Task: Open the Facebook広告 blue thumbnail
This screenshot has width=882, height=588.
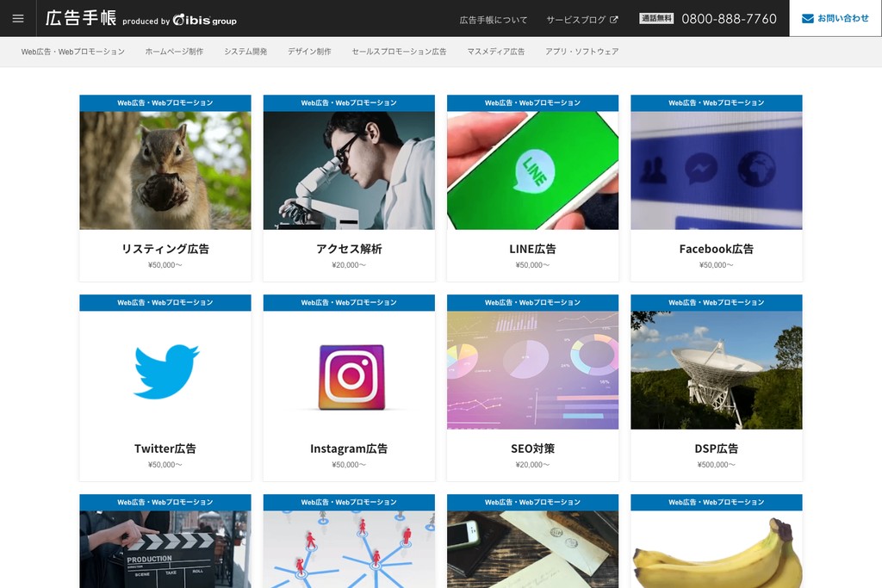Action: click(717, 170)
